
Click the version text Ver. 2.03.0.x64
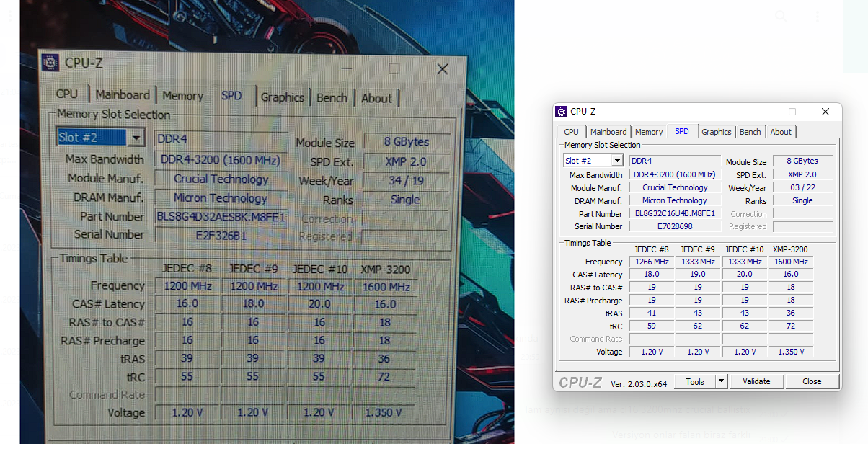[639, 383]
